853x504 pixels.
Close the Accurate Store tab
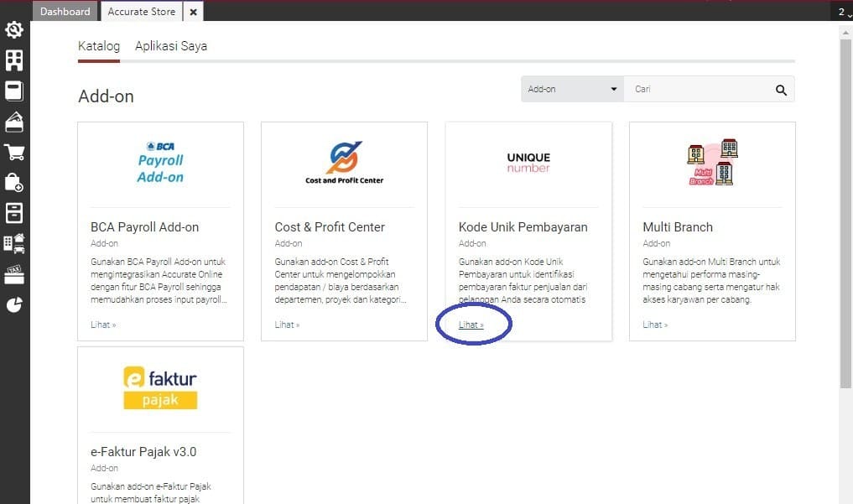tap(193, 12)
